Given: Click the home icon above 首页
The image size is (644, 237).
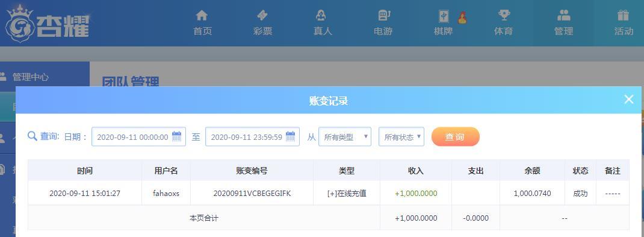Looking at the screenshot, I should click(x=202, y=16).
